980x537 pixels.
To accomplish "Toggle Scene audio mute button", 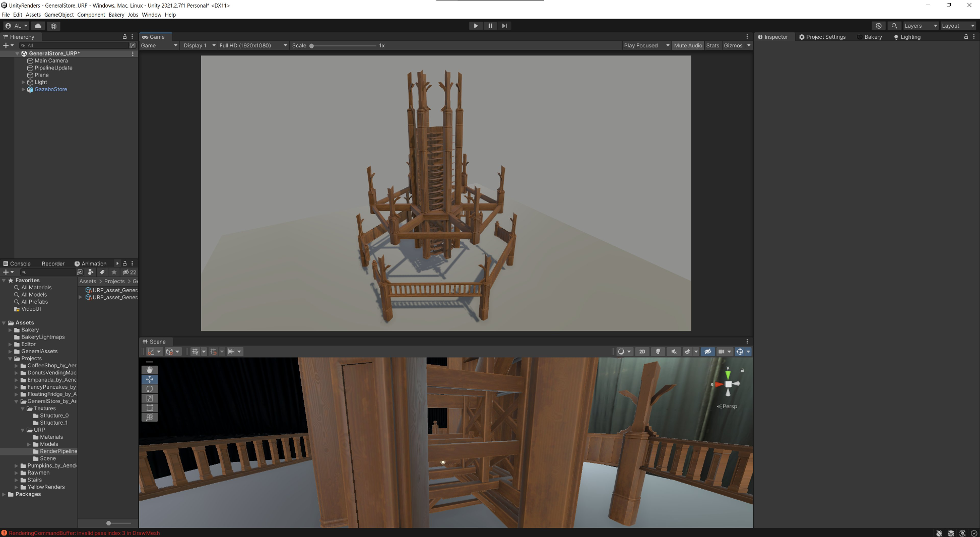I will (674, 352).
